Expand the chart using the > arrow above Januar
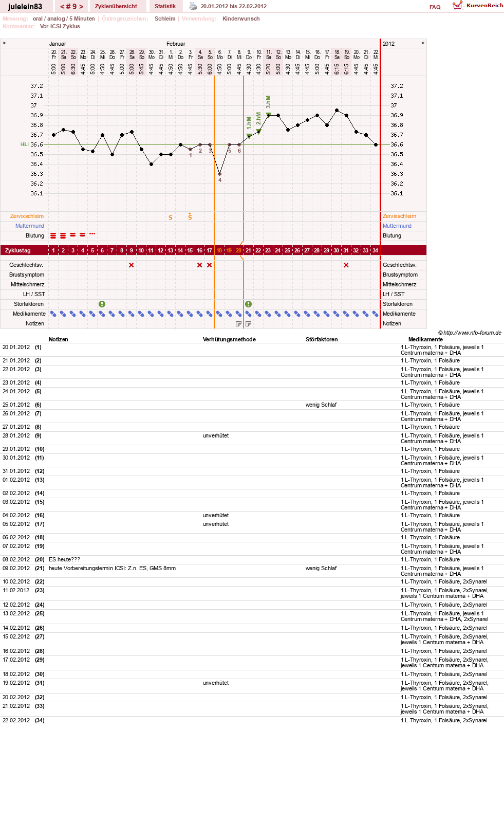 pos(4,43)
